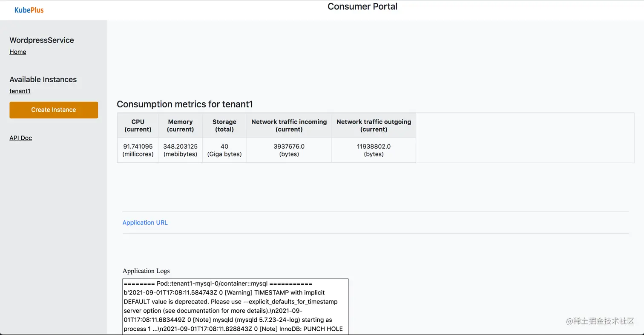Select the 348.203125 mebibytes memory value
The height and width of the screenshot is (335, 644).
coord(180,150)
